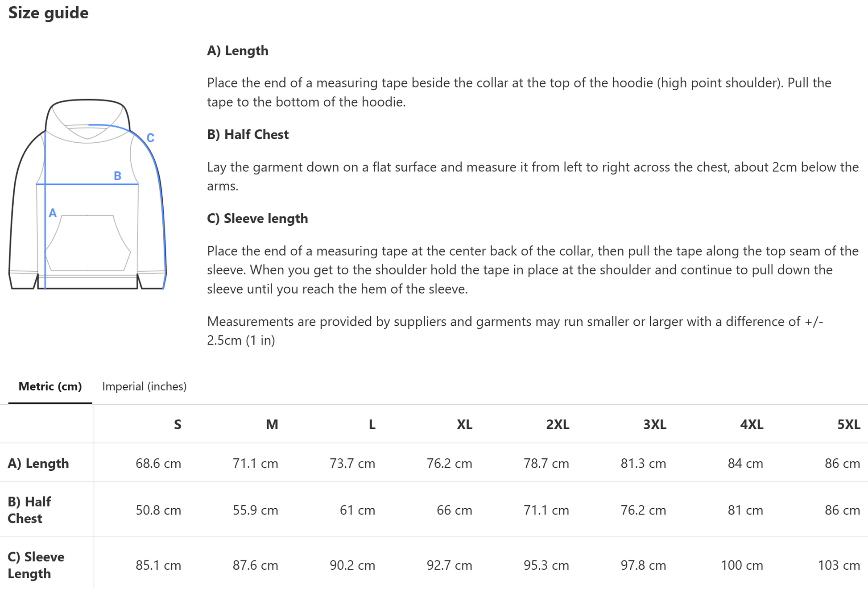Click the XL size column header

coord(464,424)
